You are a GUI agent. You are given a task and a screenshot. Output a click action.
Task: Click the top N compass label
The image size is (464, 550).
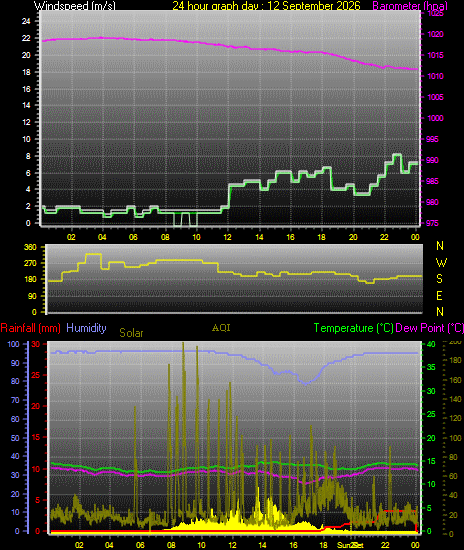pos(440,246)
